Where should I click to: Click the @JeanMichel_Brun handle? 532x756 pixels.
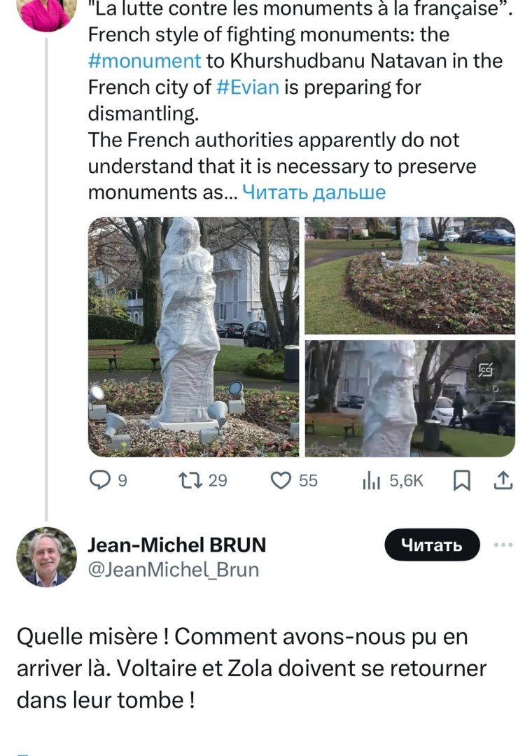[173, 570]
